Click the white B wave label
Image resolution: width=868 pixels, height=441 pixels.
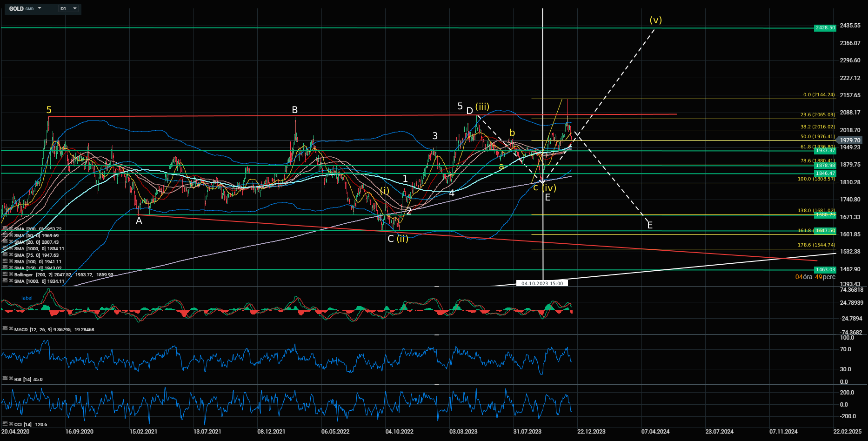pyautogui.click(x=294, y=110)
